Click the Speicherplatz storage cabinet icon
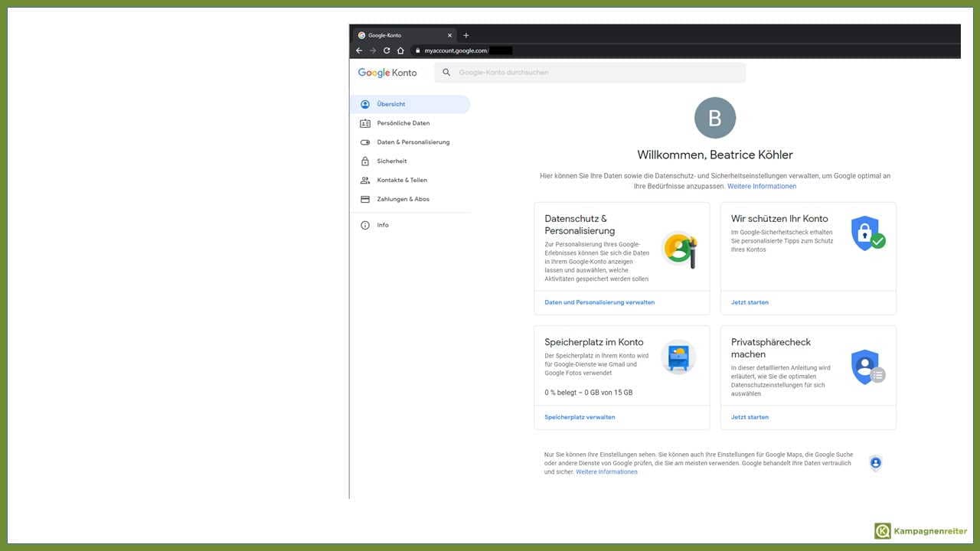 point(678,357)
